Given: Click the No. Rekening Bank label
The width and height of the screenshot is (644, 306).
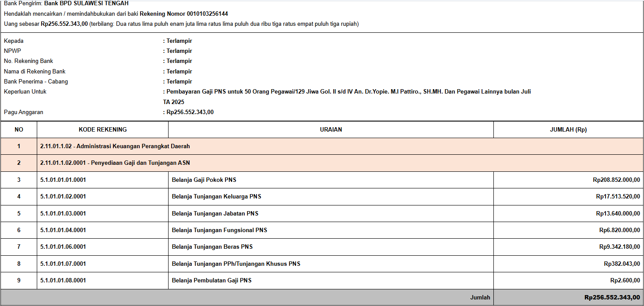Looking at the screenshot, I should click(x=28, y=61).
